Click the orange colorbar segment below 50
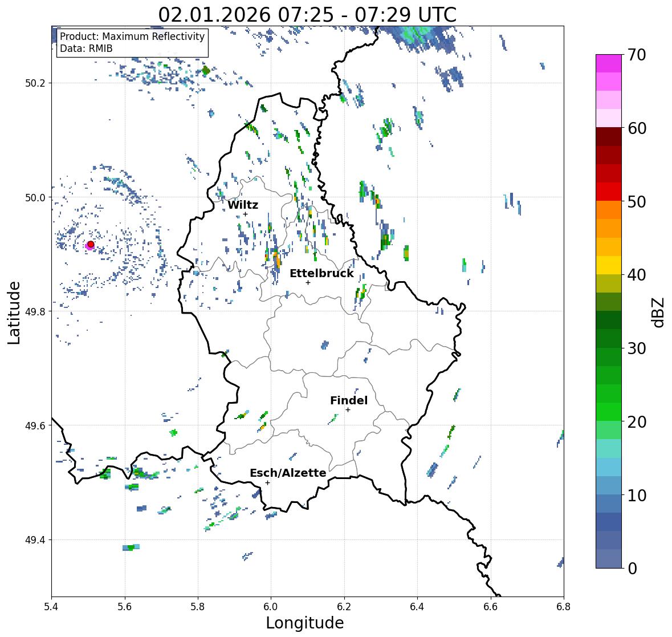 (x=609, y=210)
